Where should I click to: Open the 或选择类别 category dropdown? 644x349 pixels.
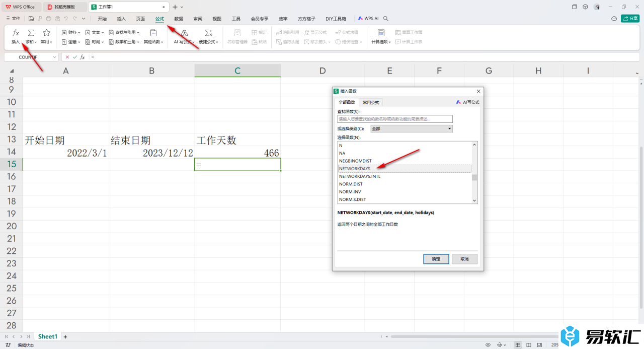click(x=411, y=129)
